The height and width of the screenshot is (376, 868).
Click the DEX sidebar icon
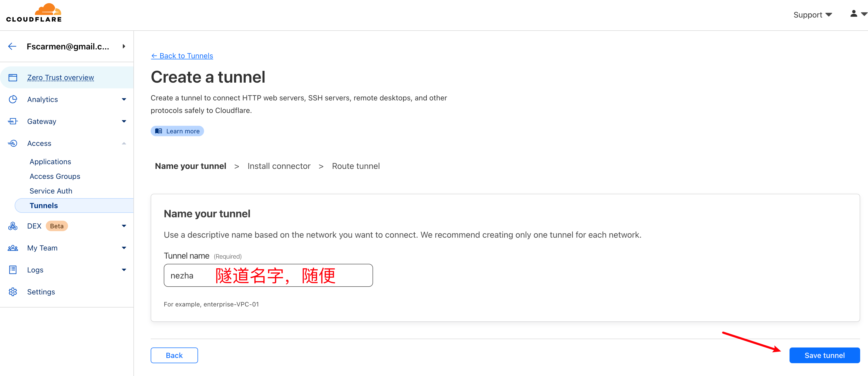[13, 226]
